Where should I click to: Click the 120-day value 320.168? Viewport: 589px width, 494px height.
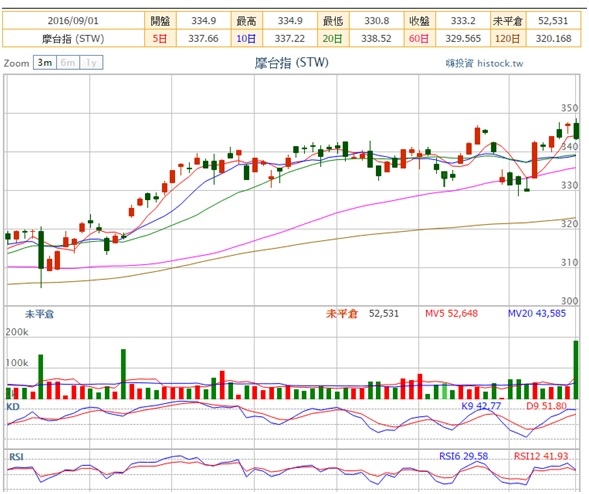point(553,38)
